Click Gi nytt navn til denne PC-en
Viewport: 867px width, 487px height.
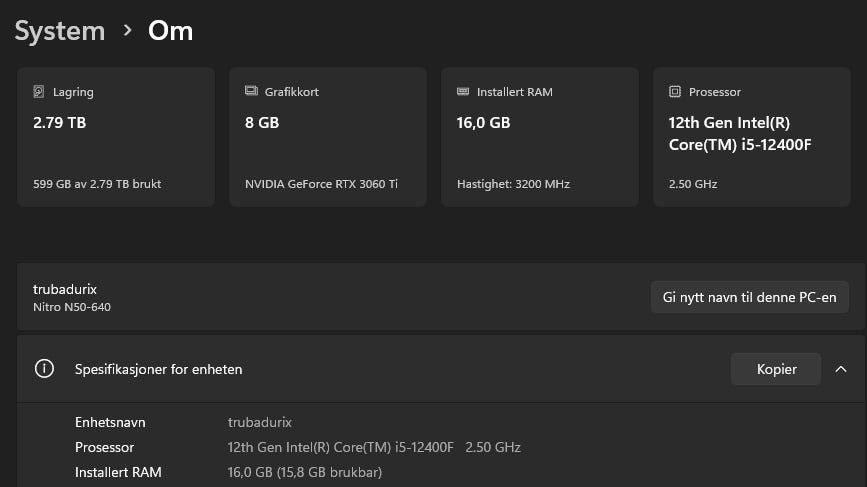(749, 297)
